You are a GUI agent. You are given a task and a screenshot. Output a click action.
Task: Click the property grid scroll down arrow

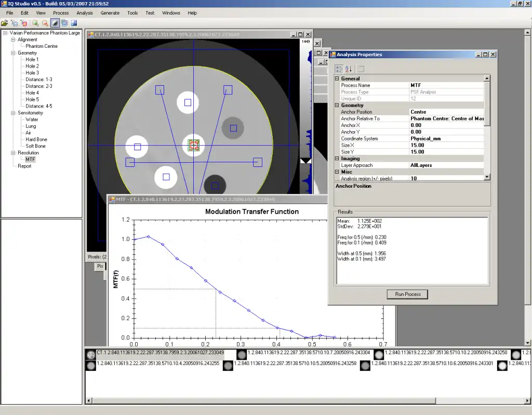[x=487, y=177]
